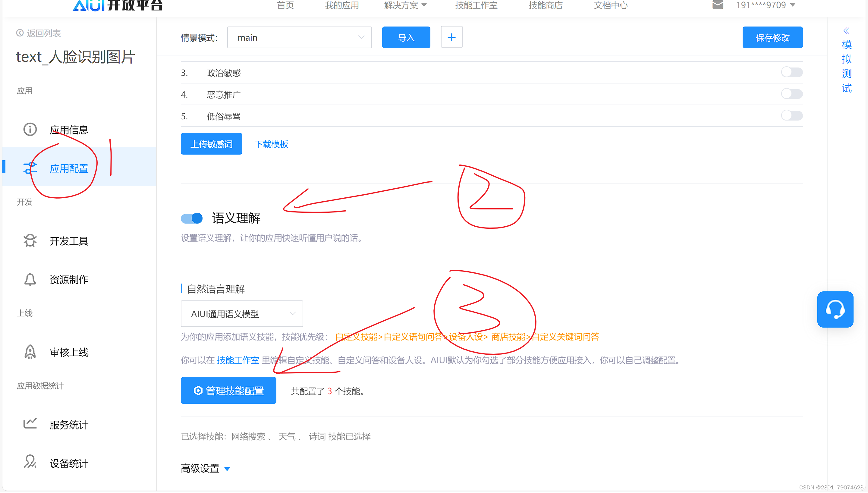Open the message inbox envelope icon
Screen dimensions: 868x493
click(718, 5)
